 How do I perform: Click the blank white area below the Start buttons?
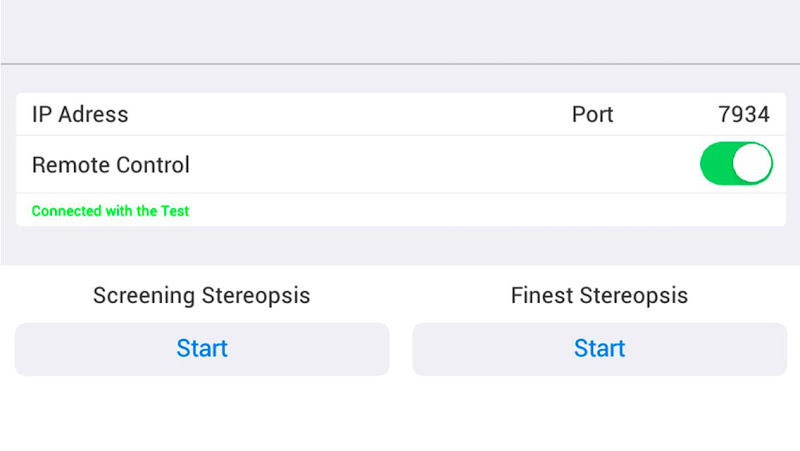[400, 415]
